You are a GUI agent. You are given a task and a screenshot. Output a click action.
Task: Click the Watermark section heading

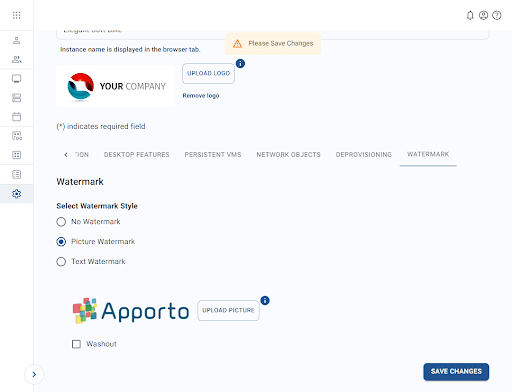[80, 182]
